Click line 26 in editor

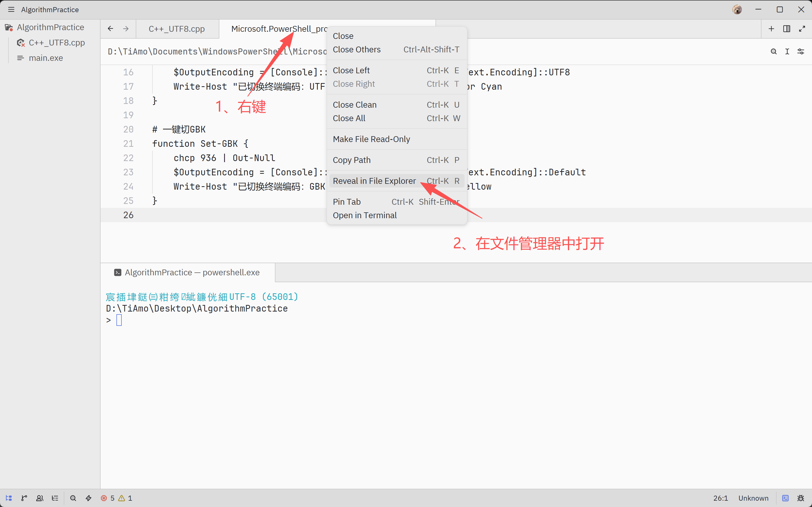[456, 215]
